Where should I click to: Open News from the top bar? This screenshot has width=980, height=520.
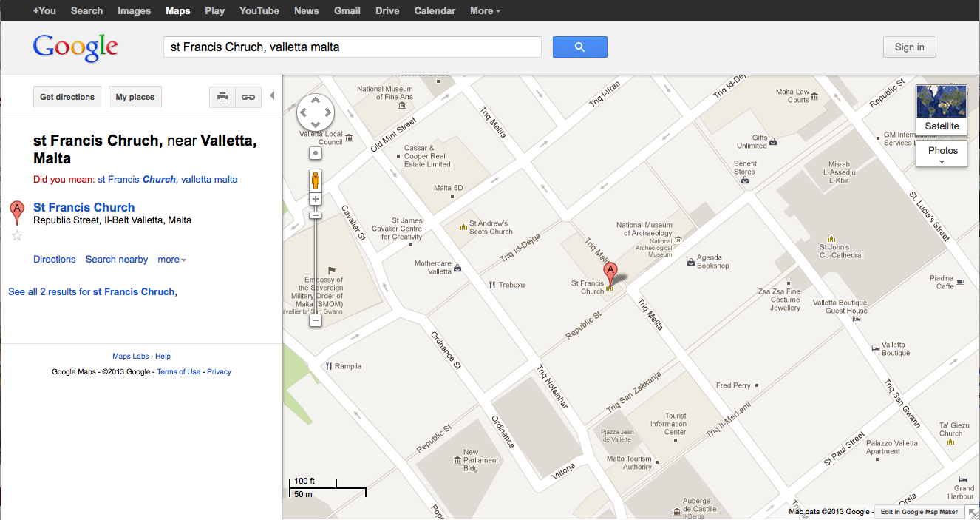(307, 10)
